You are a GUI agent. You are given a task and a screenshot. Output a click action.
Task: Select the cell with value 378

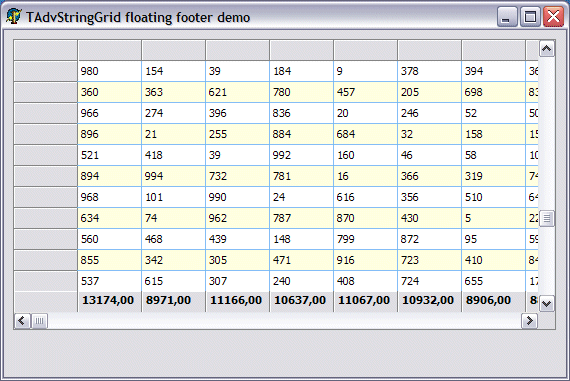429,71
